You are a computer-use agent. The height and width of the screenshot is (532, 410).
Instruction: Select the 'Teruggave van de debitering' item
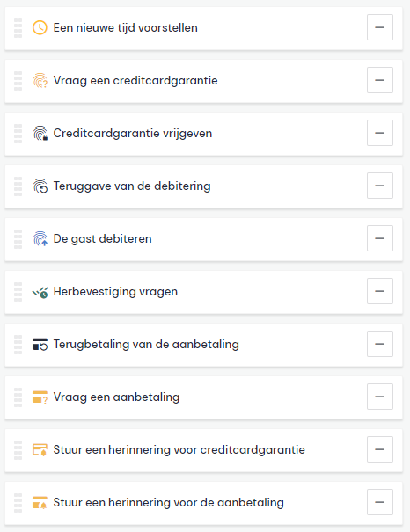point(203,186)
